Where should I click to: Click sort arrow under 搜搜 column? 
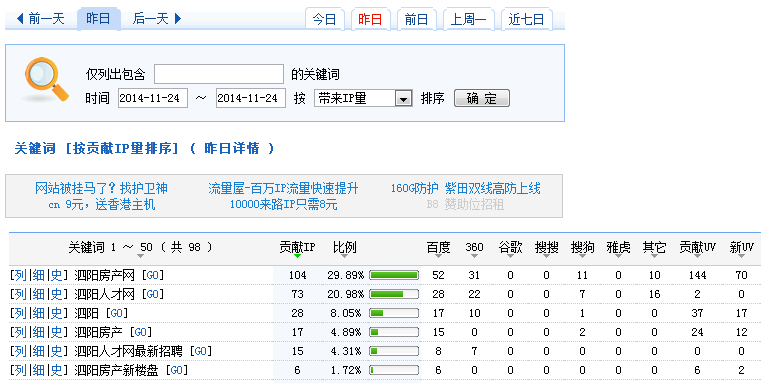tap(546, 256)
